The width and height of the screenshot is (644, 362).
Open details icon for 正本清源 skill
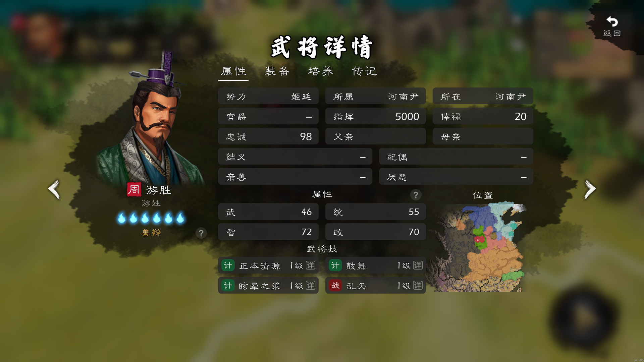[x=311, y=265]
